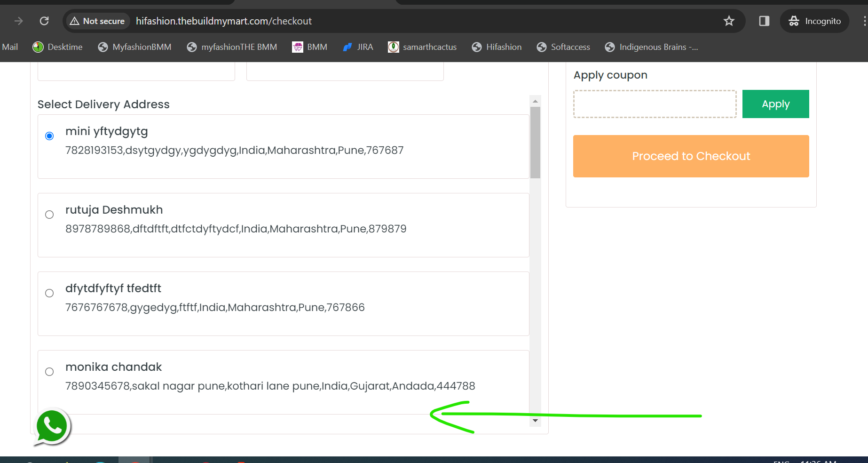Select the monika chandak address radio button
Viewport: 868px width, 463px height.
49,372
